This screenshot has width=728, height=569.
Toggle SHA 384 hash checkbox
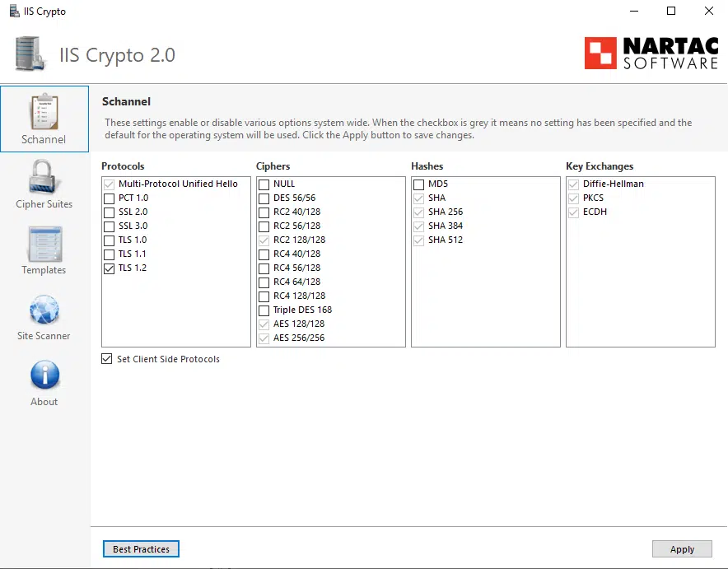pyautogui.click(x=419, y=226)
